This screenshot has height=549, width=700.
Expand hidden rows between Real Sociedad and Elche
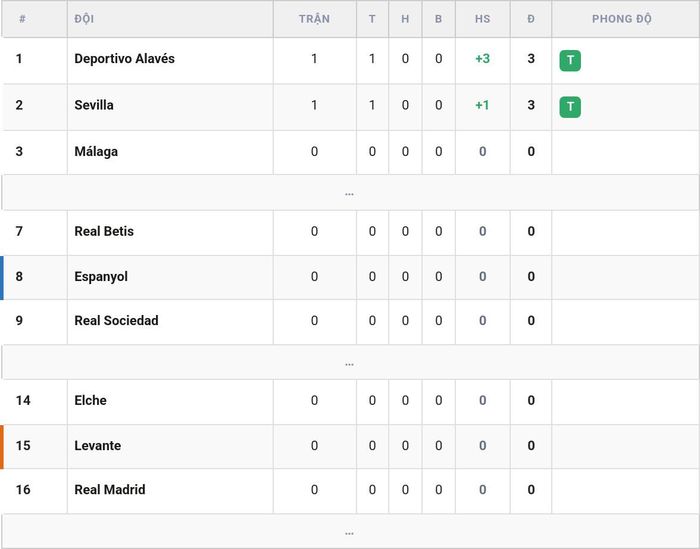point(350,362)
